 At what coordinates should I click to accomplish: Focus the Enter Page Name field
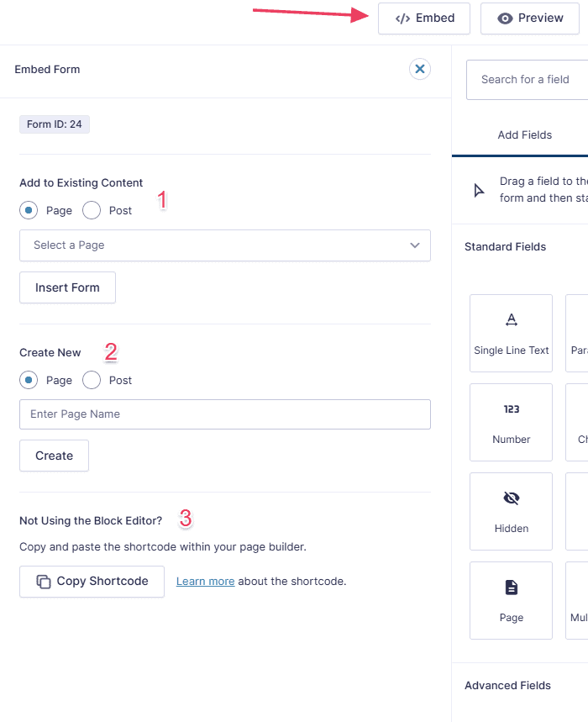coord(225,414)
